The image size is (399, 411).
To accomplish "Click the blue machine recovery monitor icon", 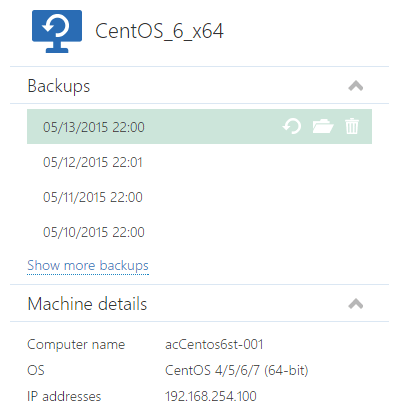I will (x=57, y=31).
